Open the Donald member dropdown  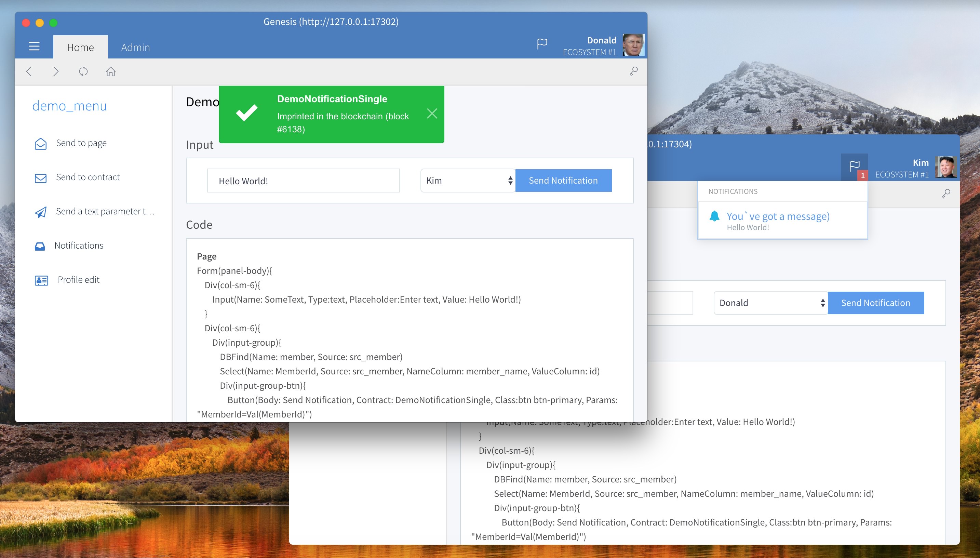[770, 303]
